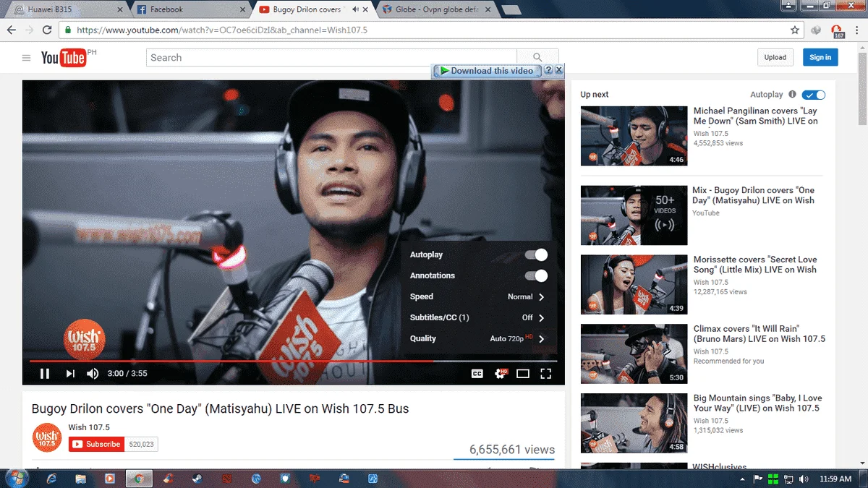View the Autoplay info icon

point(792,95)
